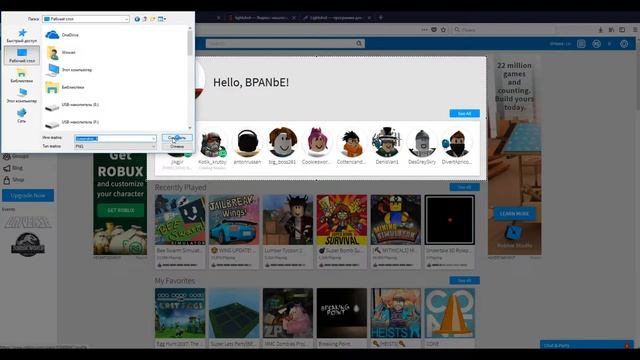Click the Отмена cancel button
Image resolution: width=640 pixels, height=360 pixels.
[177, 146]
